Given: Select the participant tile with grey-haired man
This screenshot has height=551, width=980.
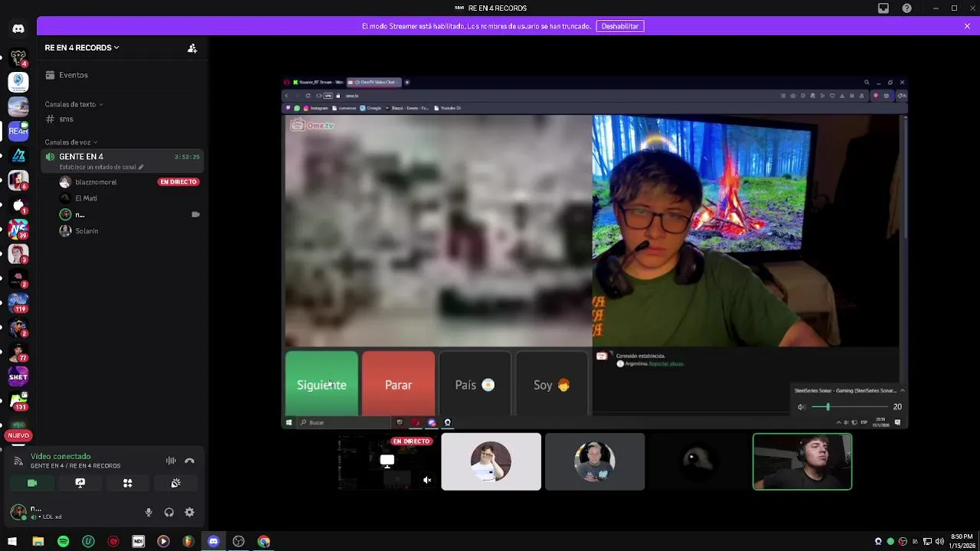Looking at the screenshot, I should pyautogui.click(x=595, y=461).
